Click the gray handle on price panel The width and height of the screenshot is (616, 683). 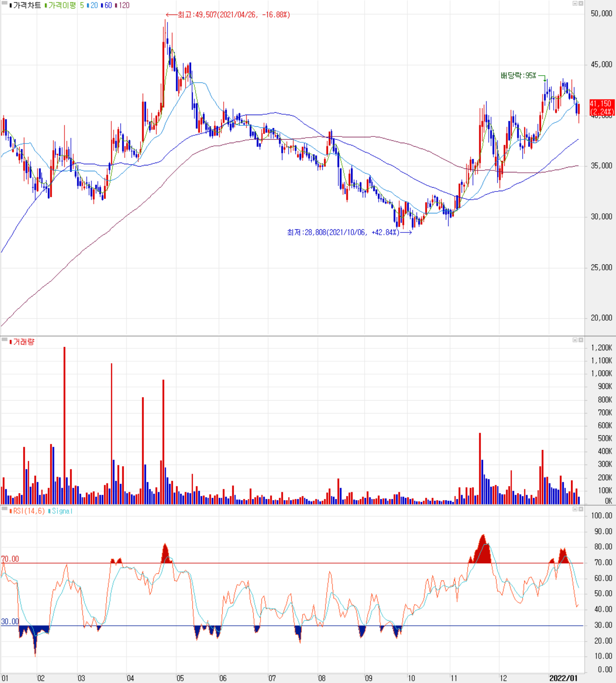[x=4, y=3]
